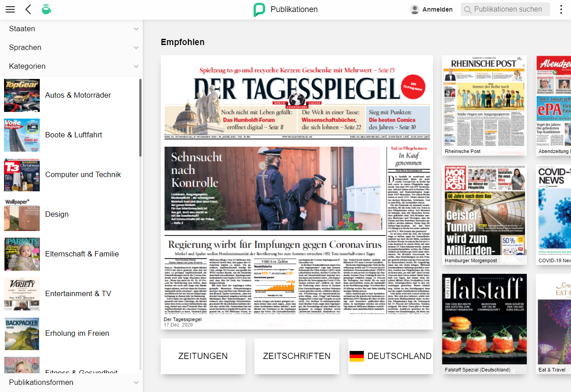The width and height of the screenshot is (571, 392).
Task: Expand the Publikationsformen section
Action: pyautogui.click(x=136, y=383)
